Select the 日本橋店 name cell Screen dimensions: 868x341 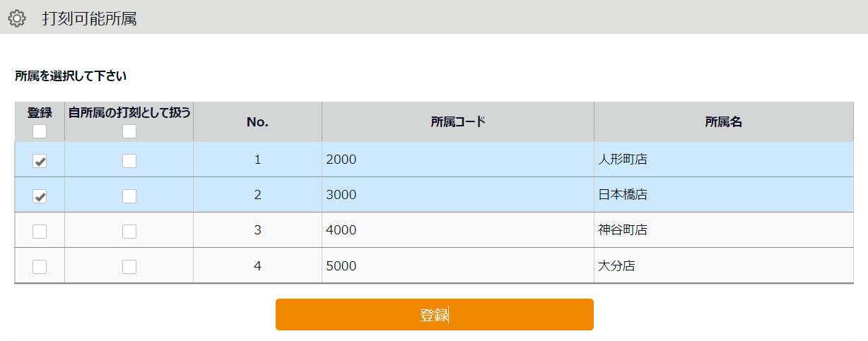[623, 195]
